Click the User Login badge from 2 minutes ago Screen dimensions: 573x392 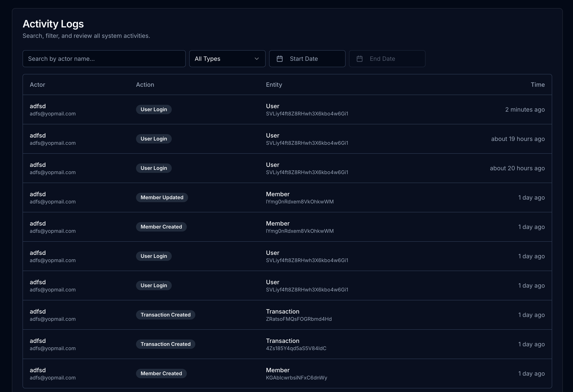click(154, 109)
